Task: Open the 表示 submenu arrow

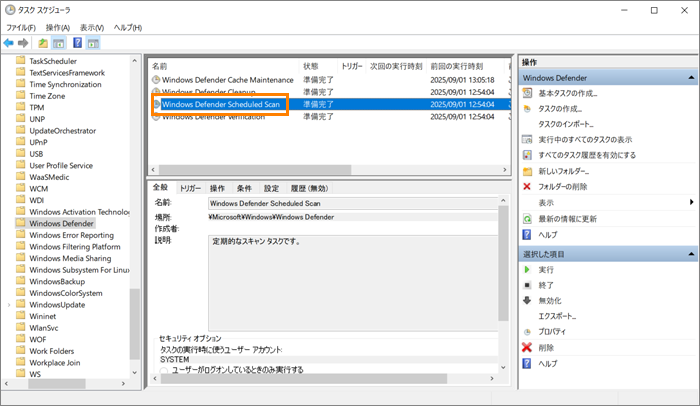Action: 692,202
